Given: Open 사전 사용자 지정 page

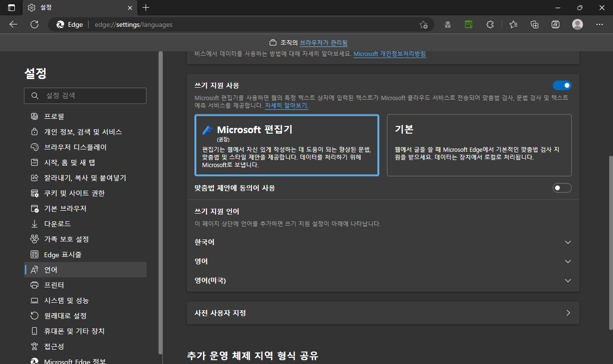Looking at the screenshot, I should pyautogui.click(x=383, y=313).
